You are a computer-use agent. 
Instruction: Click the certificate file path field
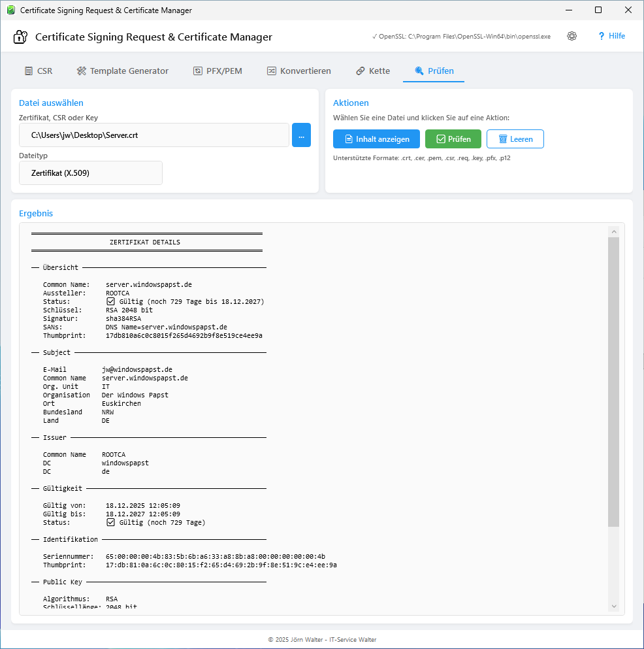(153, 135)
